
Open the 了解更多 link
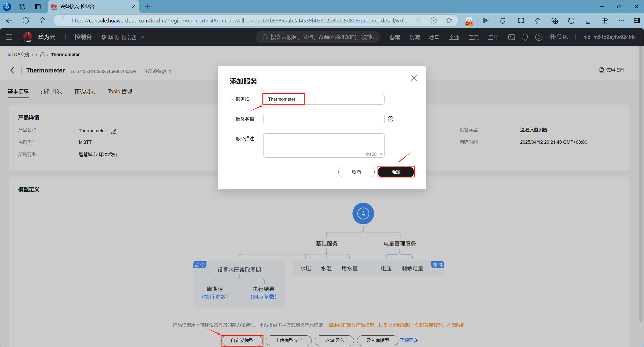click(x=409, y=340)
